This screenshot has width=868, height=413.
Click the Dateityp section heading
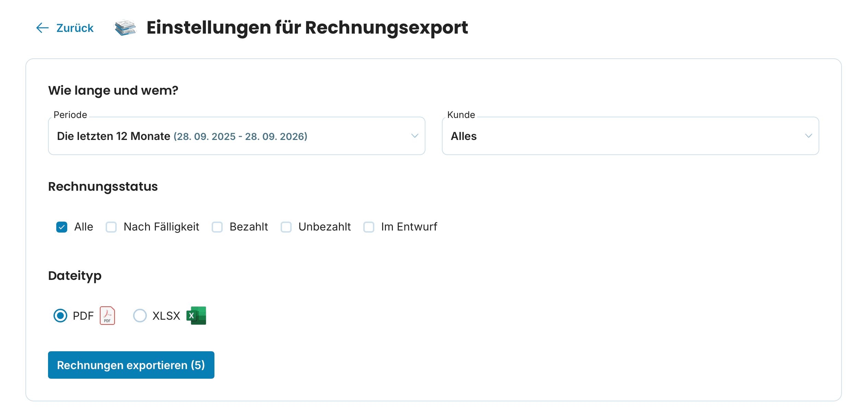(x=75, y=276)
